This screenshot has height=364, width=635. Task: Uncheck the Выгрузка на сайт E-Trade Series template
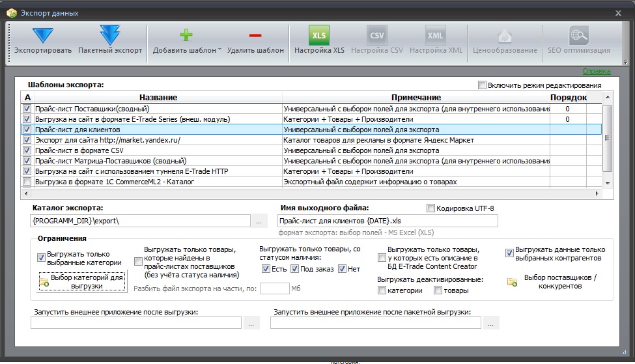[27, 119]
